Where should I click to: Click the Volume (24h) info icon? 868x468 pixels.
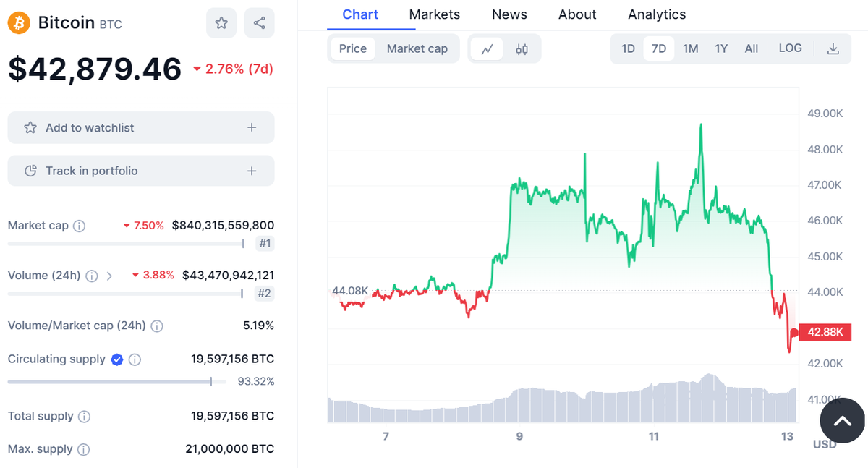click(x=92, y=276)
